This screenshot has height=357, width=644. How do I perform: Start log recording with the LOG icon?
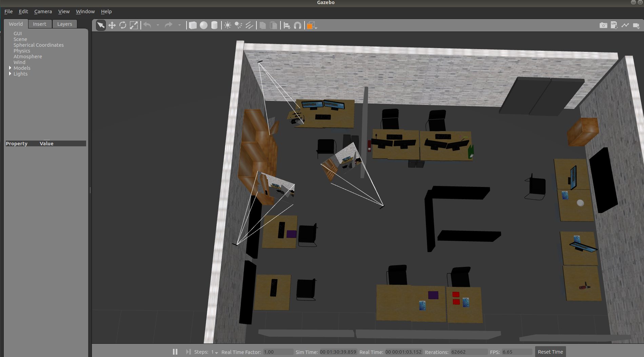coord(614,25)
